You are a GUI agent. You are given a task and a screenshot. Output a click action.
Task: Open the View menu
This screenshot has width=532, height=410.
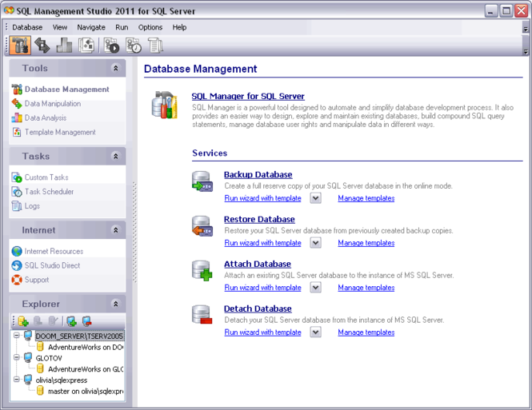(x=60, y=27)
